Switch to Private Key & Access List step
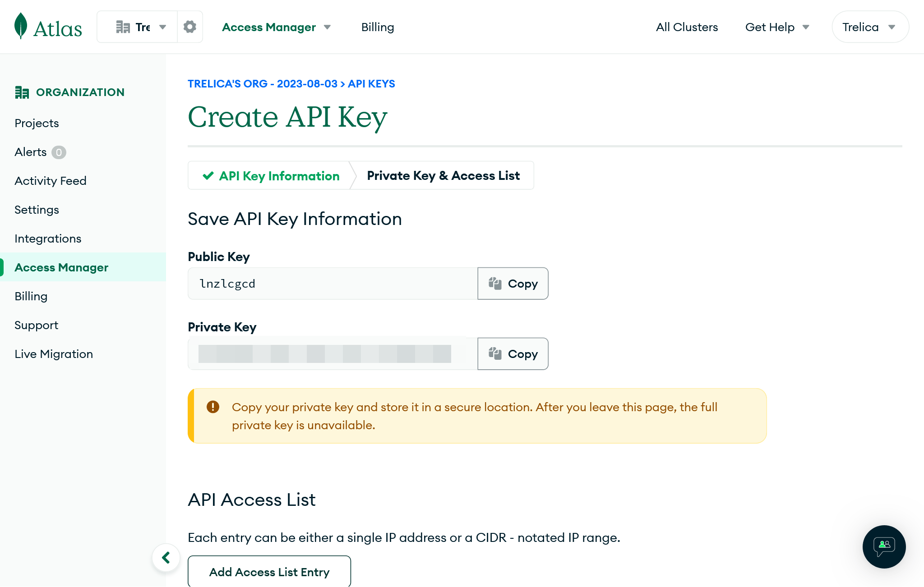Image resolution: width=924 pixels, height=587 pixels. [443, 175]
